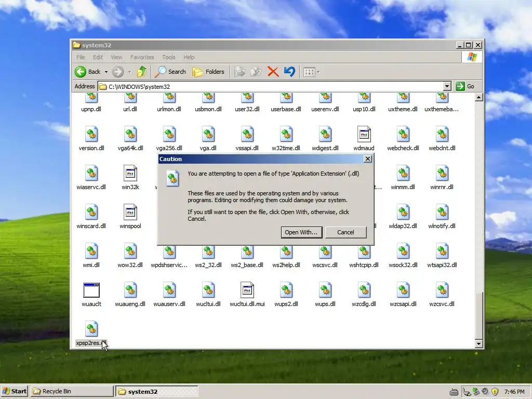The image size is (532, 399).
Task: Select the ws2_32.dll icon
Action: pyautogui.click(x=208, y=253)
